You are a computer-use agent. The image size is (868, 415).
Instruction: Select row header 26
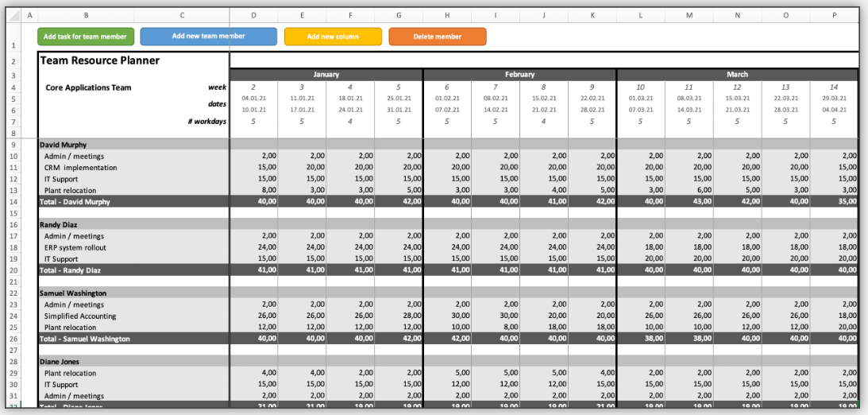13,339
